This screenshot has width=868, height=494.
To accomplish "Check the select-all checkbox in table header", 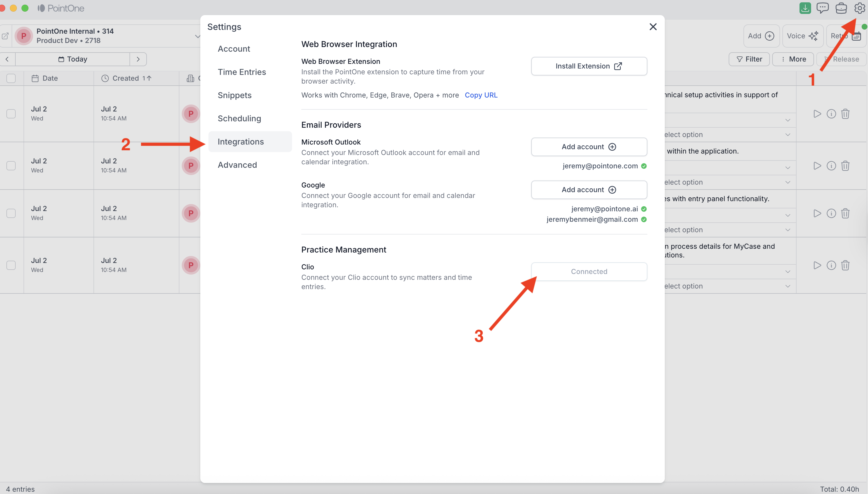I will click(11, 78).
